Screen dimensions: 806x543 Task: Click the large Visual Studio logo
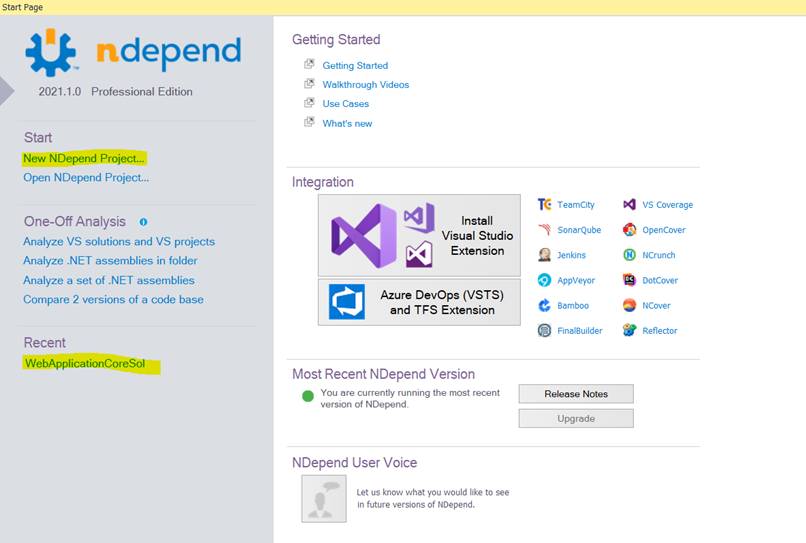click(364, 236)
